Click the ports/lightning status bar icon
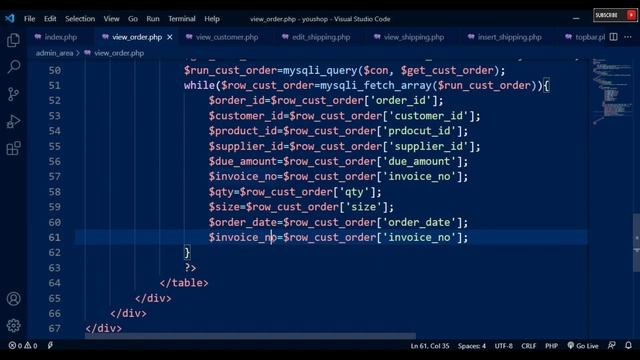Screen dimensions: 640x360 click(50, 346)
